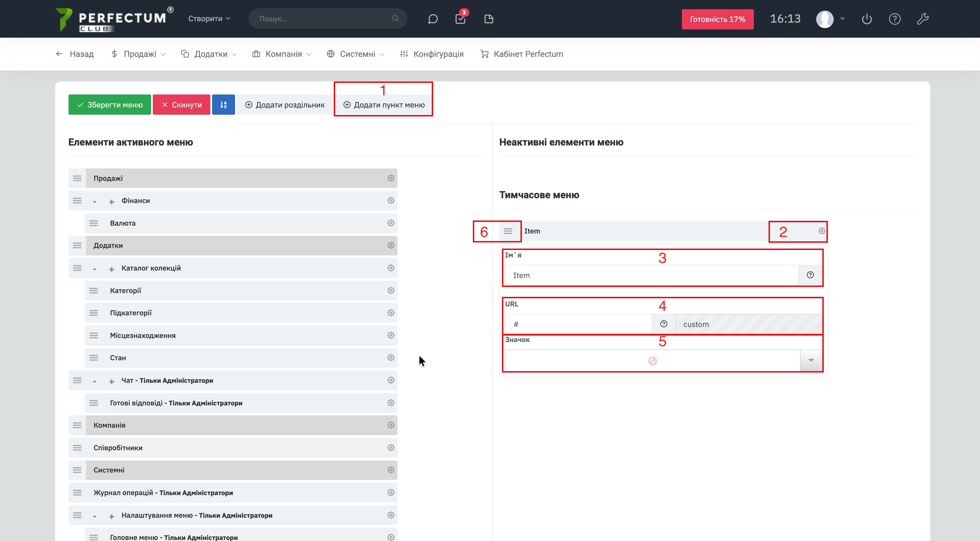Collapse Фінанси with the minus toggle
Image resolution: width=980 pixels, height=541 pixels.
point(95,201)
